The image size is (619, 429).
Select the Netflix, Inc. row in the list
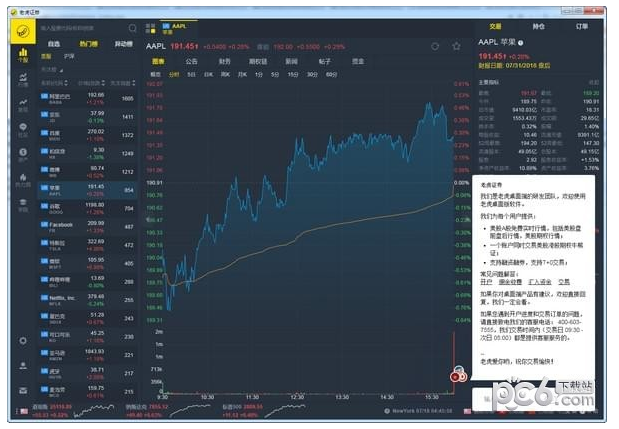point(88,300)
